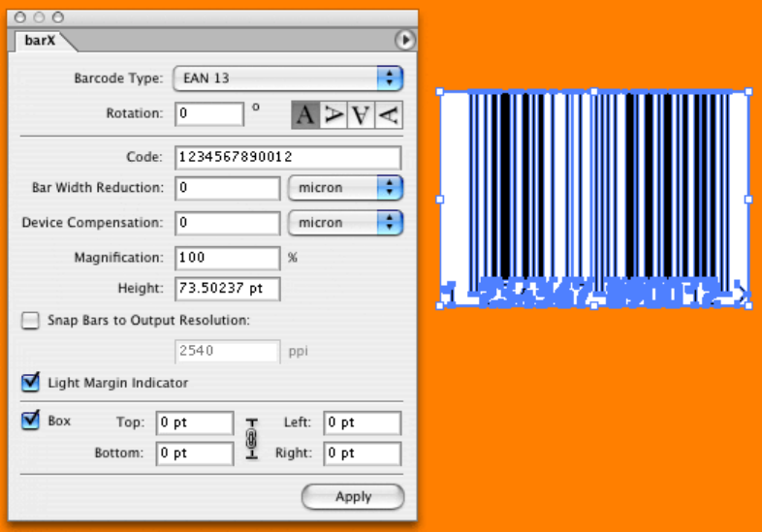The height and width of the screenshot is (532, 762).
Task: Click the Snap Bars to Output Resolution label
Action: click(x=148, y=321)
